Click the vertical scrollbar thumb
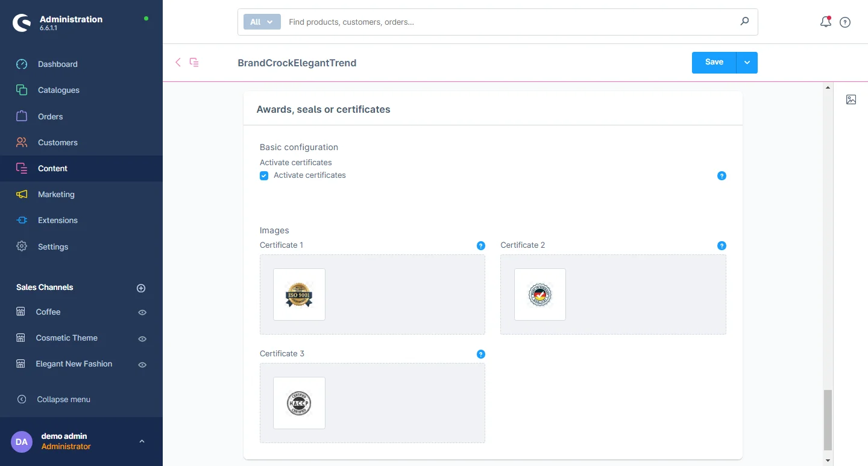Screen dimensions: 868x466 point(828,419)
